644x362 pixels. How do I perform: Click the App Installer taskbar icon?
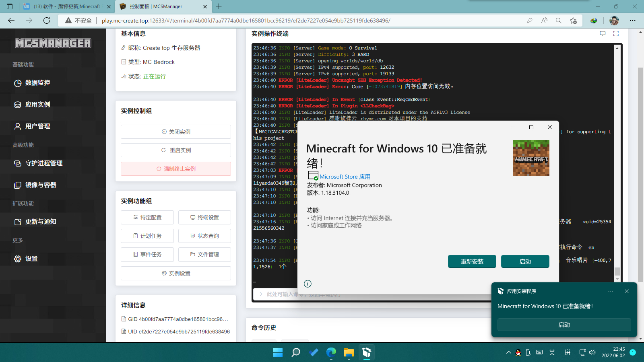tap(367, 353)
